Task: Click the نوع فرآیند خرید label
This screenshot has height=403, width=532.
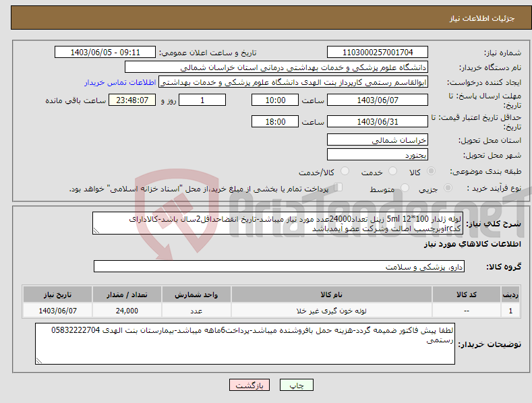Action: (494, 188)
